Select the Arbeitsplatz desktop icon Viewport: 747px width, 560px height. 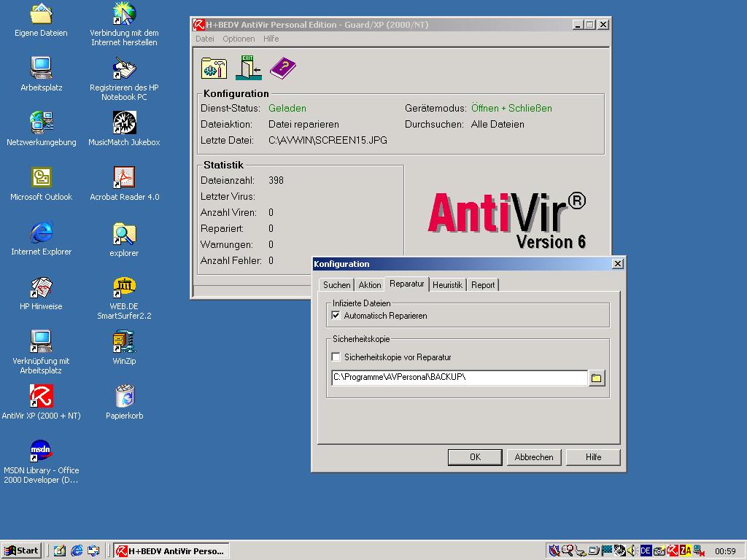41,74
